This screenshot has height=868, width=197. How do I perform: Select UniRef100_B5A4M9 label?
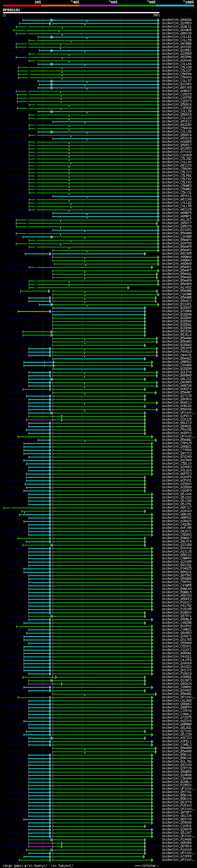(x=177, y=748)
